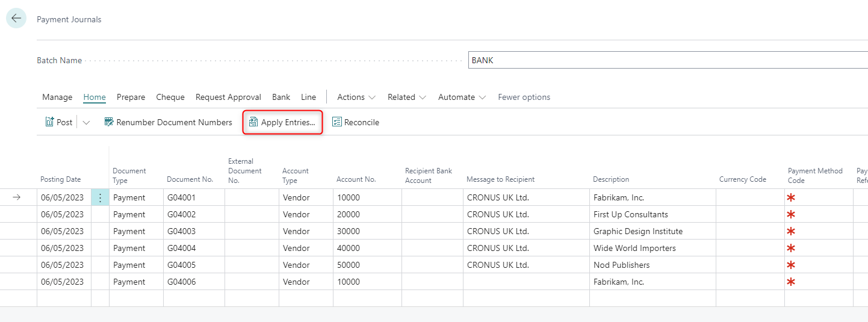Click the Apply Entries icon
This screenshot has height=322, width=868.
253,122
